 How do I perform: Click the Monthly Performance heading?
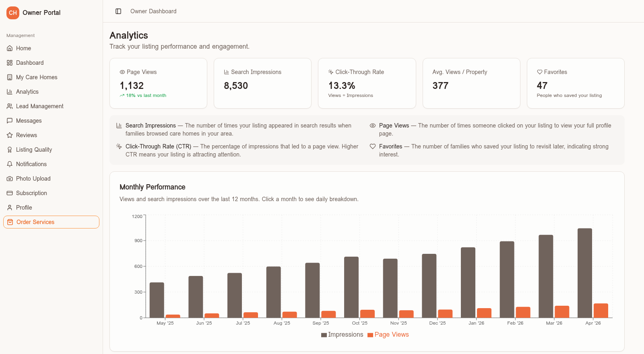click(x=153, y=187)
